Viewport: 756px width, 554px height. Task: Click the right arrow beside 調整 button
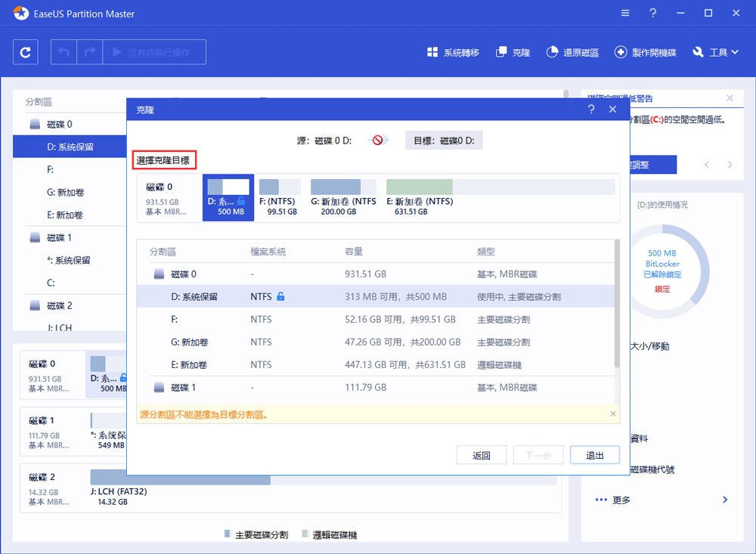pos(730,165)
